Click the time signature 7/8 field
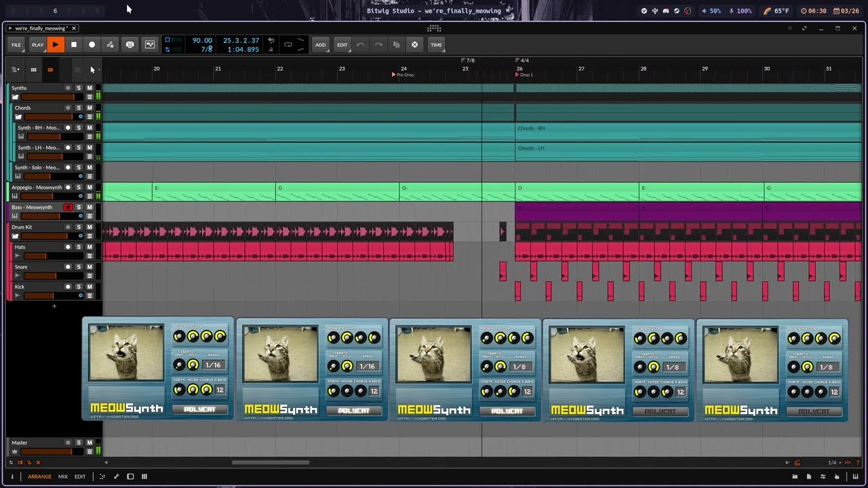 point(207,49)
